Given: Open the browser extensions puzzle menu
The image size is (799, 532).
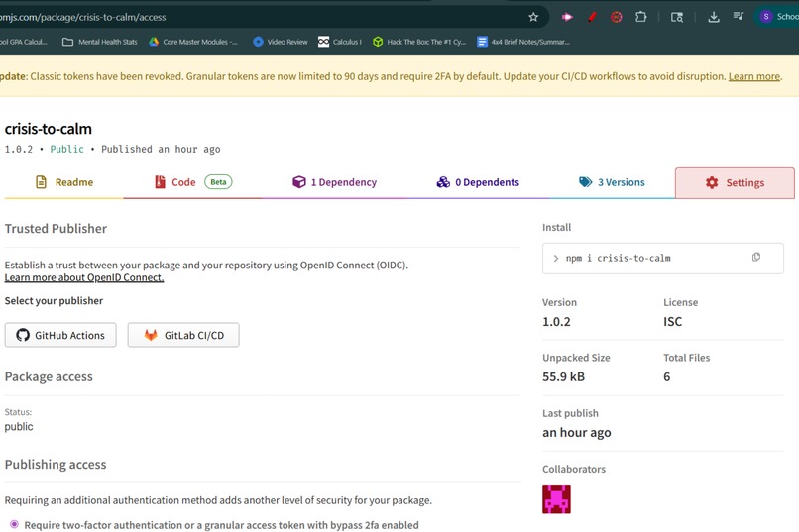Looking at the screenshot, I should coord(641,17).
